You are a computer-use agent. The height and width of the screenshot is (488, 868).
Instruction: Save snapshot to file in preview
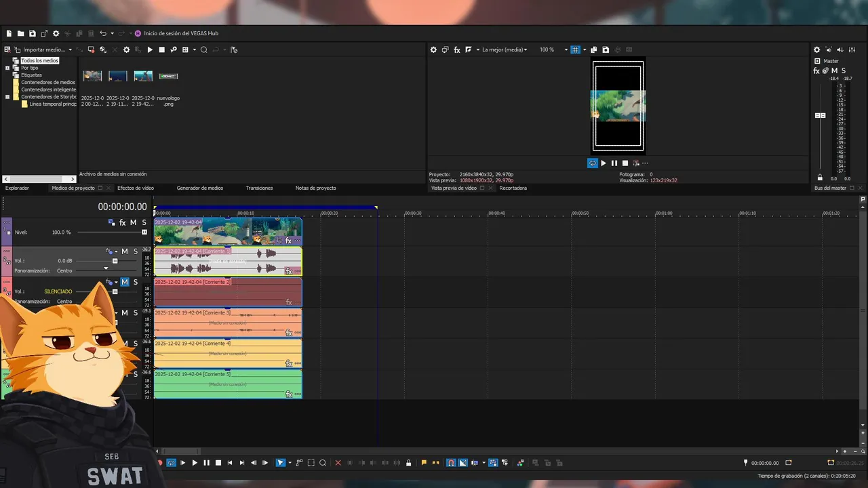pyautogui.click(x=606, y=49)
